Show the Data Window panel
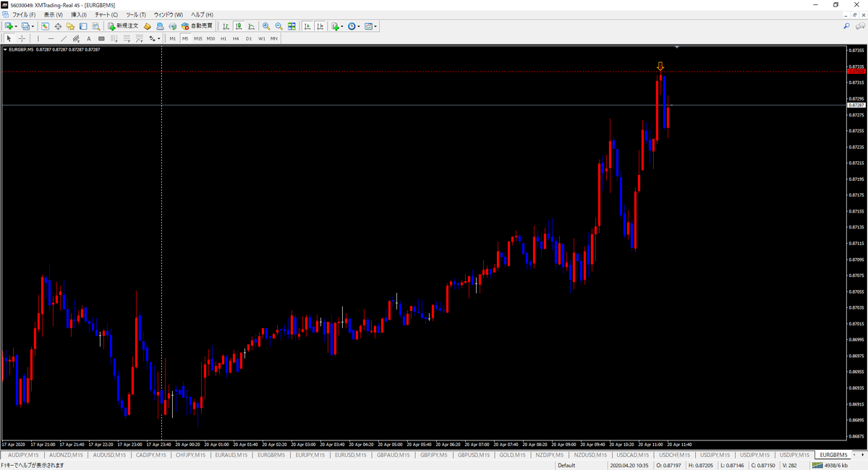This screenshot has height=470, width=868. click(58, 26)
